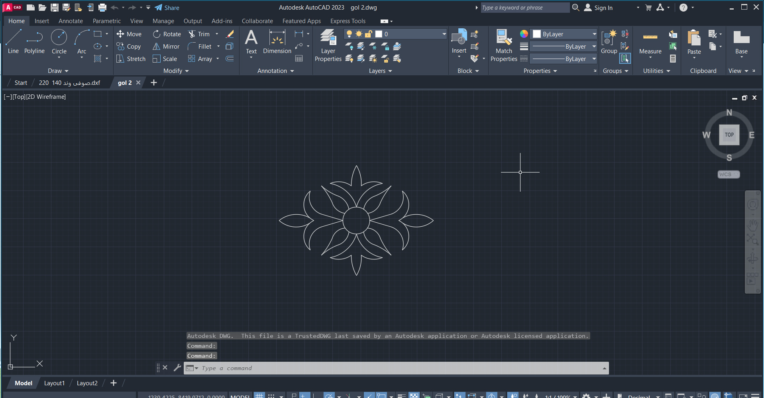Open the command line customize wrench

click(177, 368)
